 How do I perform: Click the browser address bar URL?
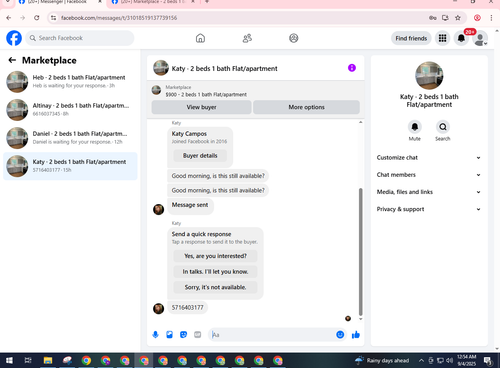(x=119, y=18)
